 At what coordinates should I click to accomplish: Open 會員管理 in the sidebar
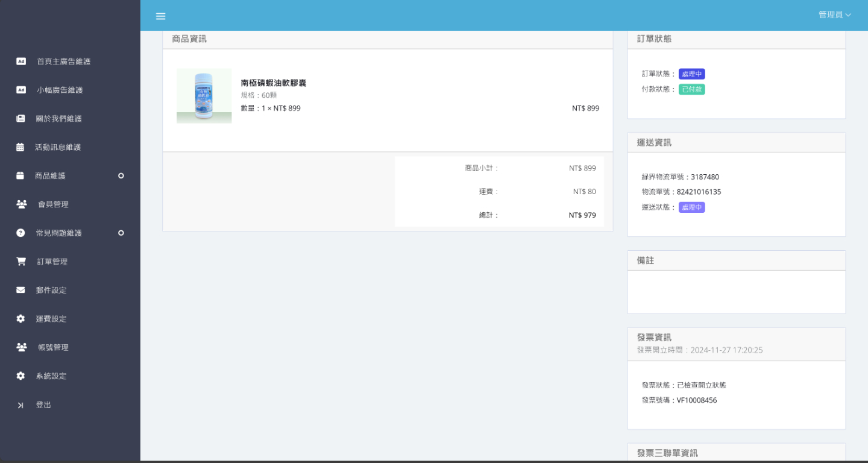53,204
